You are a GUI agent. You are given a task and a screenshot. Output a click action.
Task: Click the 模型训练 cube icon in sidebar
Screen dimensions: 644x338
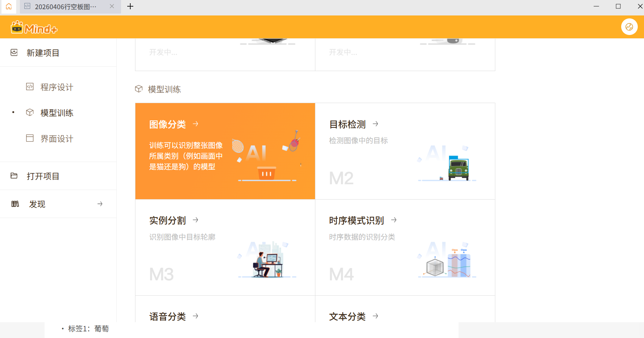[x=30, y=113]
